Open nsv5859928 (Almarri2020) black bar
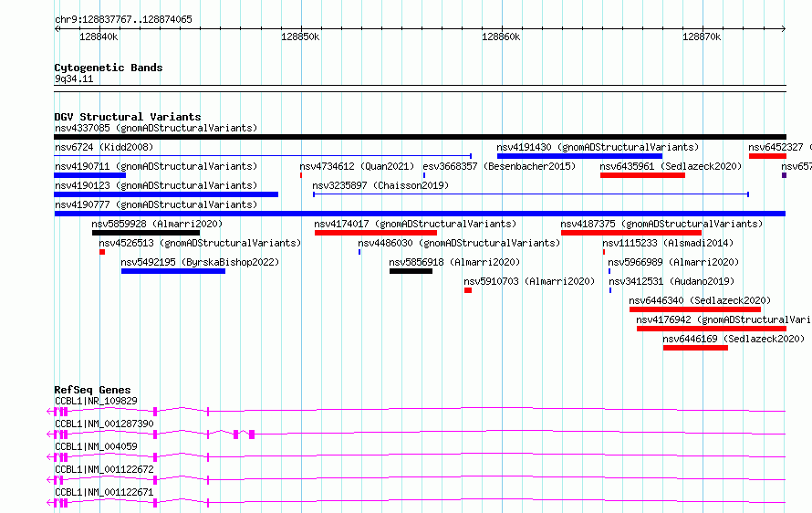Screen dimensions: 812x513 (x=146, y=233)
